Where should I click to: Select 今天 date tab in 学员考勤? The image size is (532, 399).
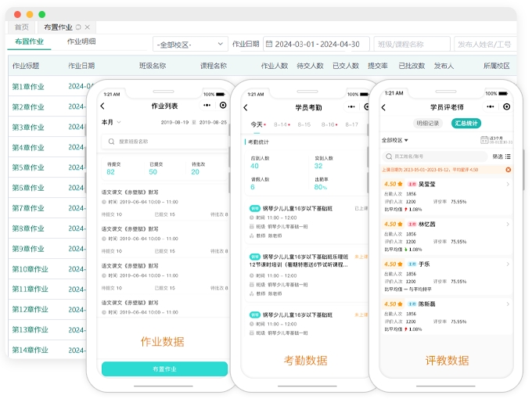[258, 124]
